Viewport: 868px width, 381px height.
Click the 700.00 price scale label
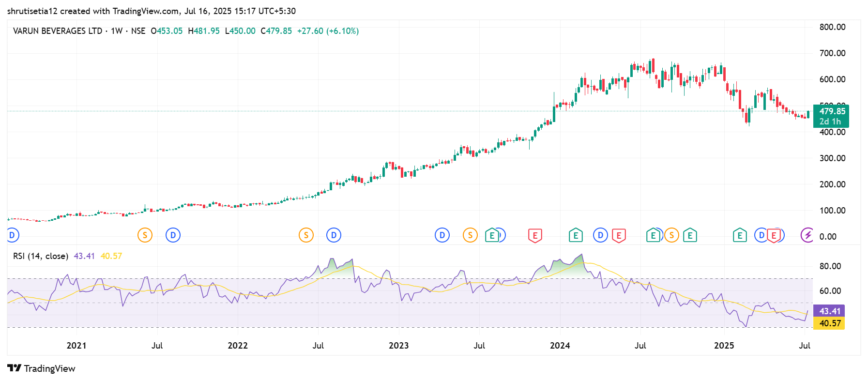pyautogui.click(x=833, y=53)
